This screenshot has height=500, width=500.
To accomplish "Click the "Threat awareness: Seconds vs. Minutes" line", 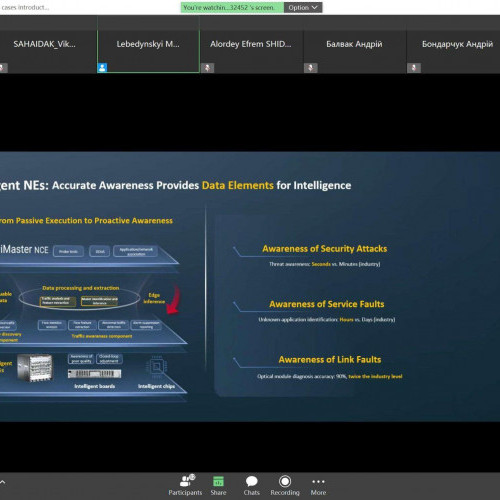I will [325, 264].
